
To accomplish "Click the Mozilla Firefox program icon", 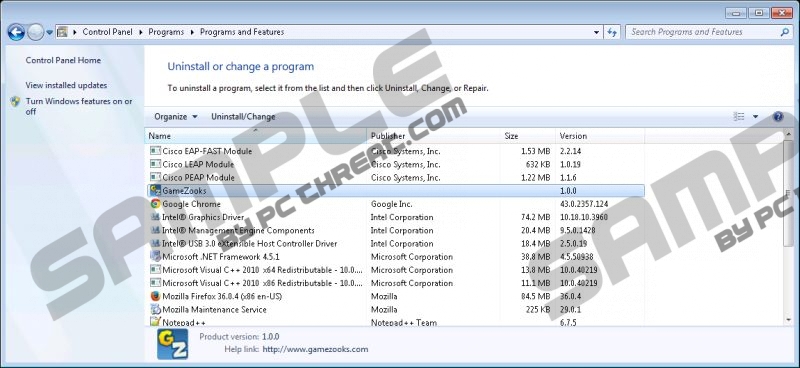I will click(156, 297).
